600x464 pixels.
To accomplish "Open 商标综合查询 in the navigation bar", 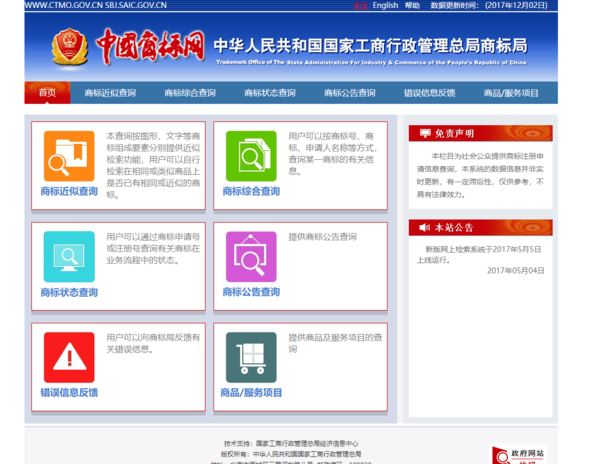I will [190, 93].
